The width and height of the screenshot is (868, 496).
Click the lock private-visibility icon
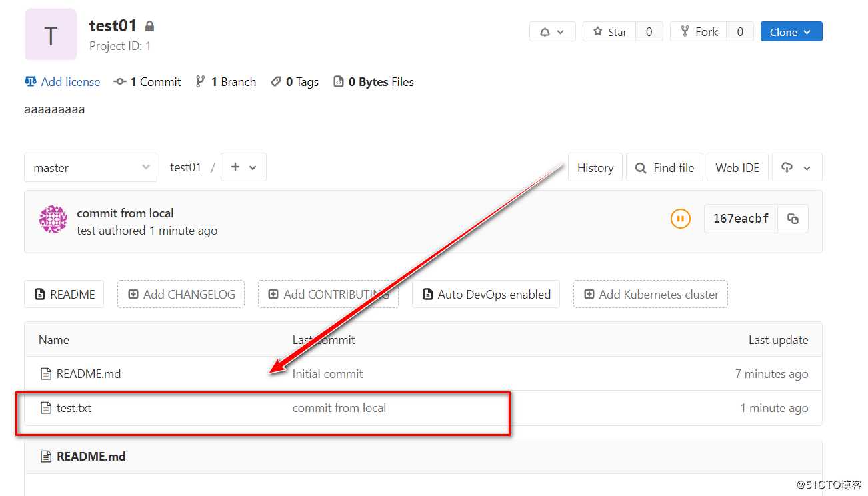tap(149, 27)
